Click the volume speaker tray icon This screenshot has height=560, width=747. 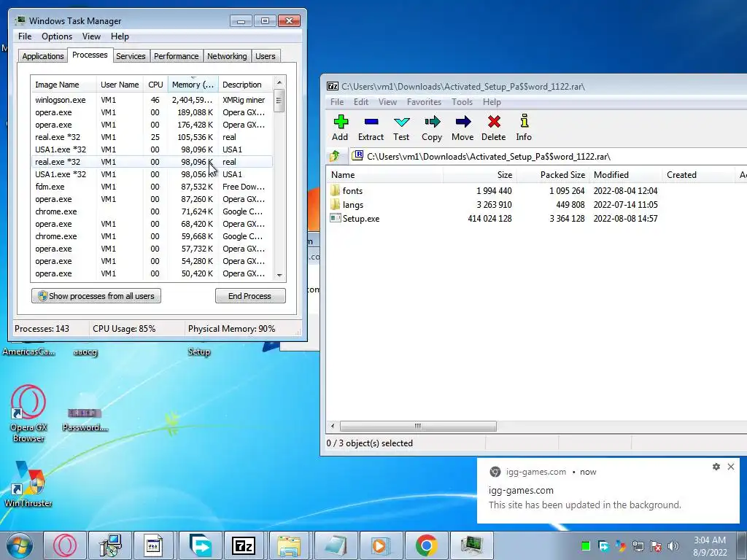coord(673,545)
